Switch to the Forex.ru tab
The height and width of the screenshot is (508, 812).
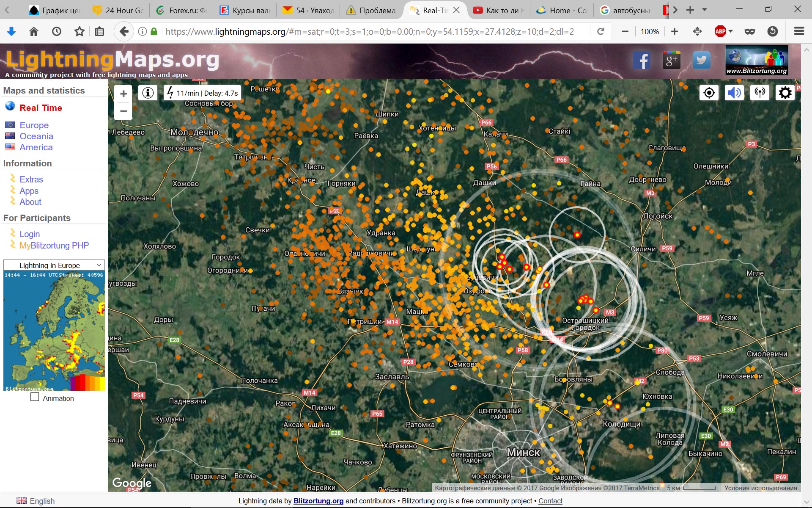(x=181, y=10)
